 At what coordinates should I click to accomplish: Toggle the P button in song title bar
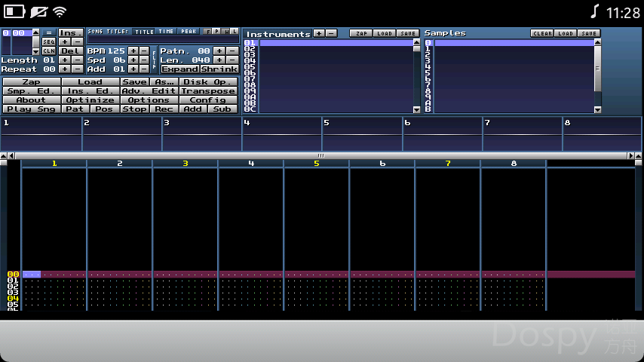pyautogui.click(x=217, y=31)
